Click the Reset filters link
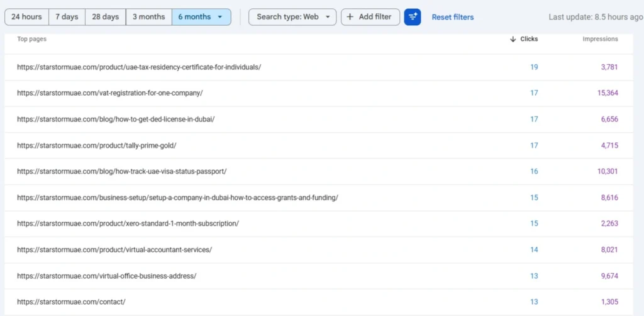This screenshot has height=316, width=644. pos(453,17)
